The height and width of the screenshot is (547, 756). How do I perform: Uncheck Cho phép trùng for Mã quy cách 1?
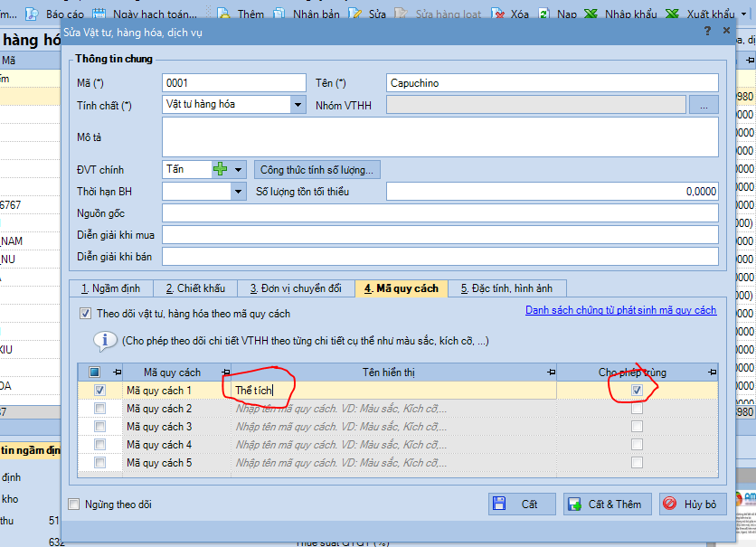pyautogui.click(x=638, y=391)
